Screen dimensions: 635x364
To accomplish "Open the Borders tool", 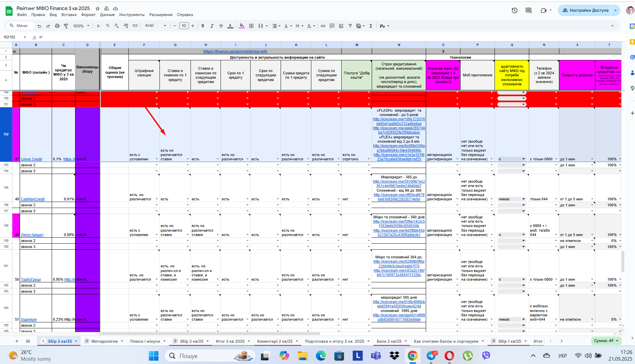I will (251, 26).
